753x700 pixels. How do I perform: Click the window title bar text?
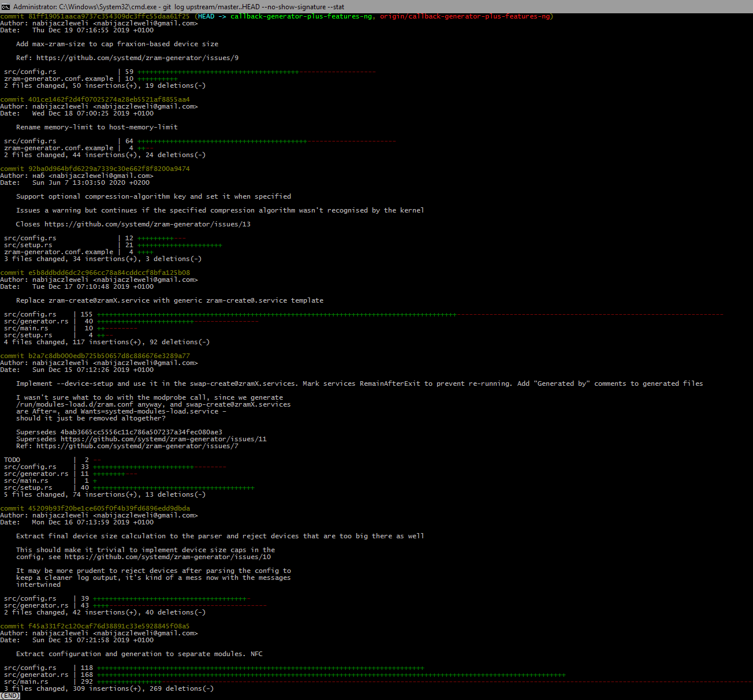coord(179,6)
